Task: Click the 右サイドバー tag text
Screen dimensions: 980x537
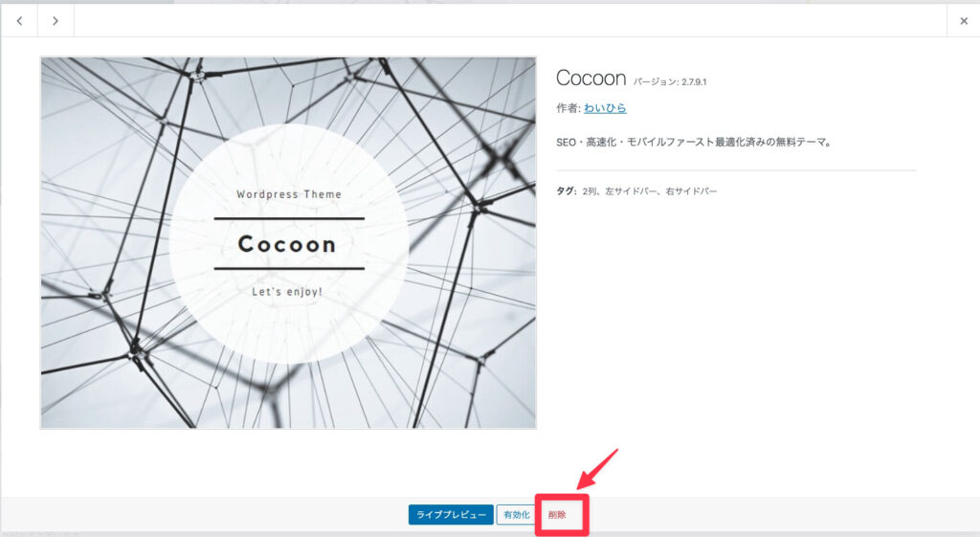Action: [691, 191]
